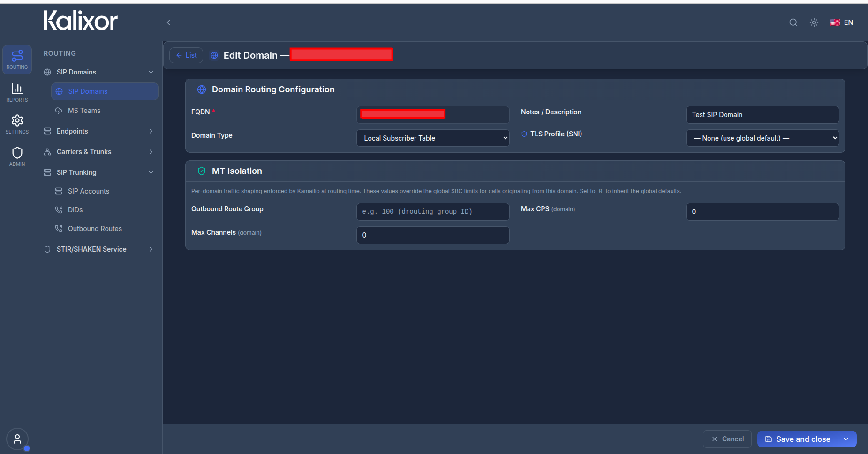Click the Outbound Route Group field

(x=433, y=212)
